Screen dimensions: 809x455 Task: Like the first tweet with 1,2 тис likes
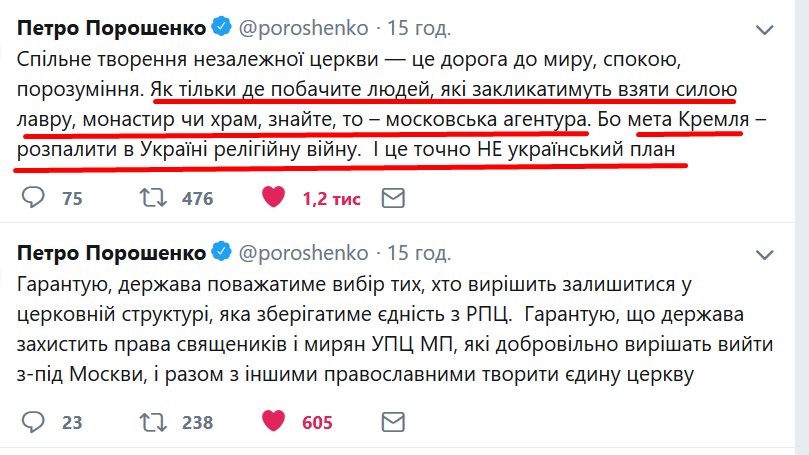[273, 198]
